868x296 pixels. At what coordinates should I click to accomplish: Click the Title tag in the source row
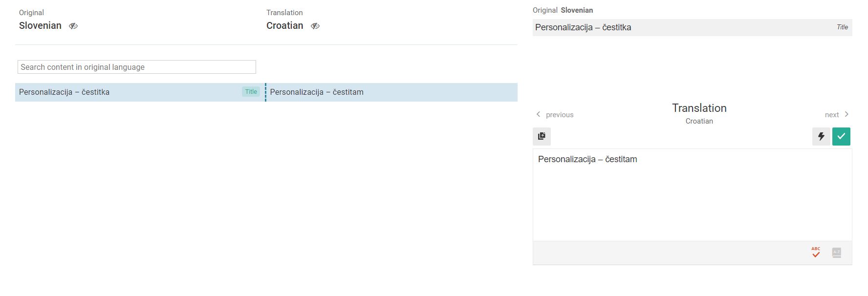[x=251, y=92]
